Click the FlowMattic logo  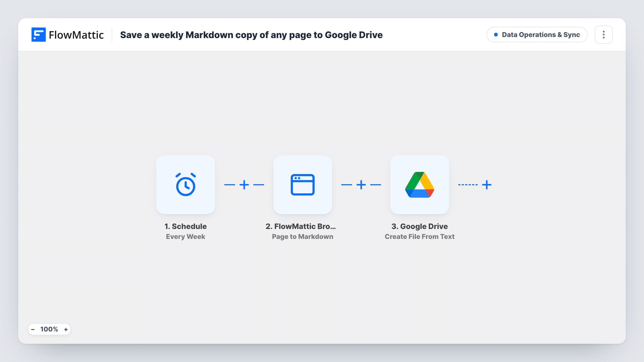coord(67,35)
